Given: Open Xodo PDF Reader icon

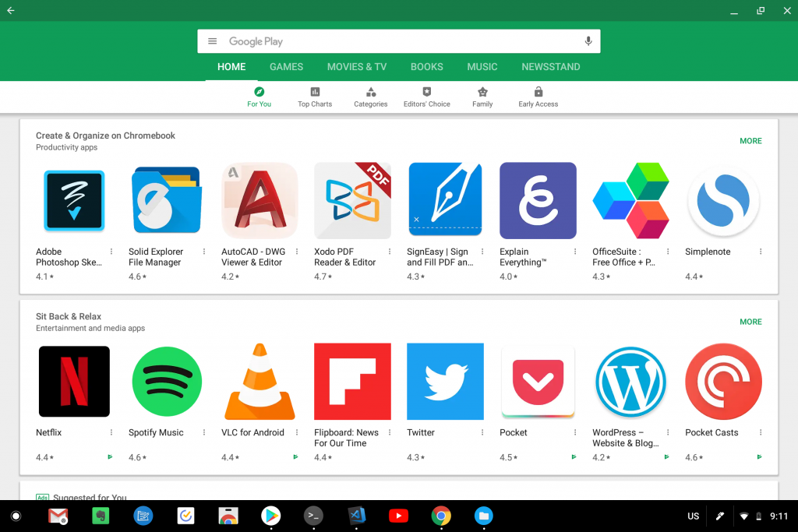Looking at the screenshot, I should (352, 200).
